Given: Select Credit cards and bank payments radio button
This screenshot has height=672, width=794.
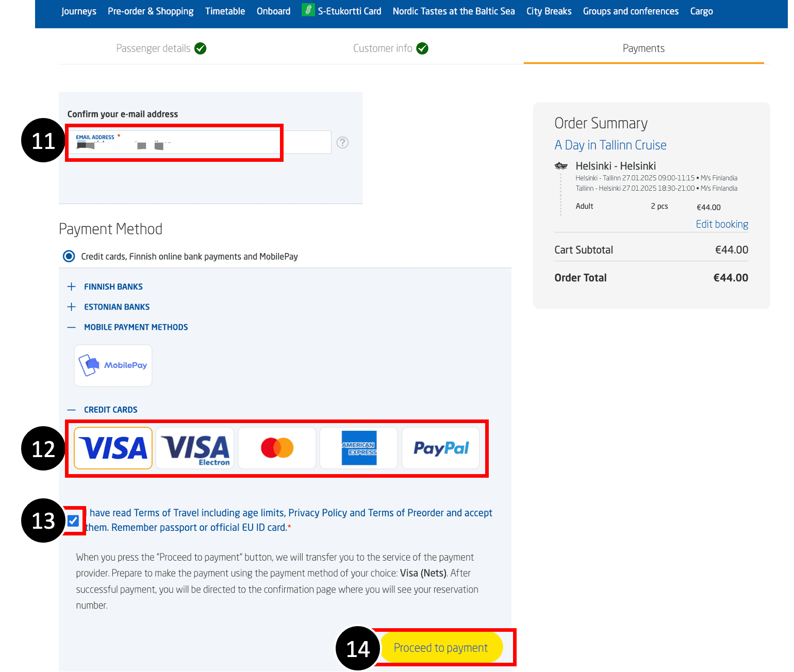Looking at the screenshot, I should pos(69,256).
